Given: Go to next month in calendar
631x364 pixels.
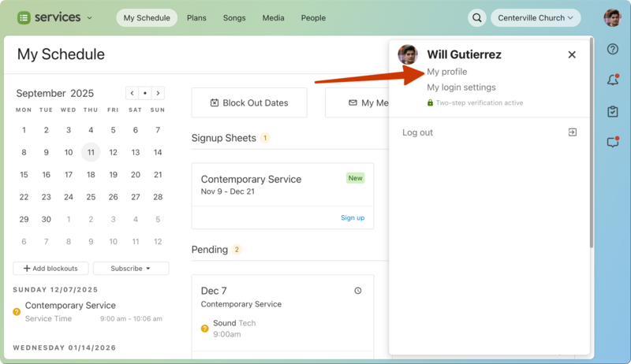Looking at the screenshot, I should pos(159,94).
